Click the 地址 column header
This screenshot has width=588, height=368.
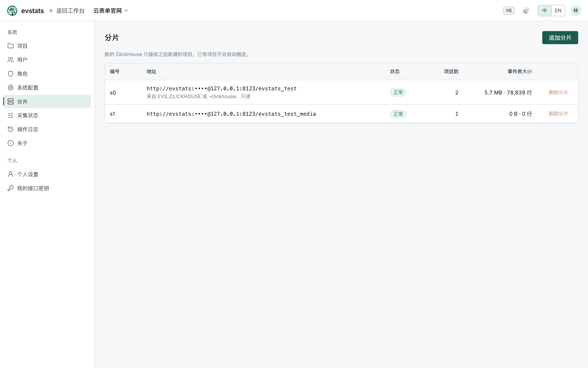pos(151,71)
